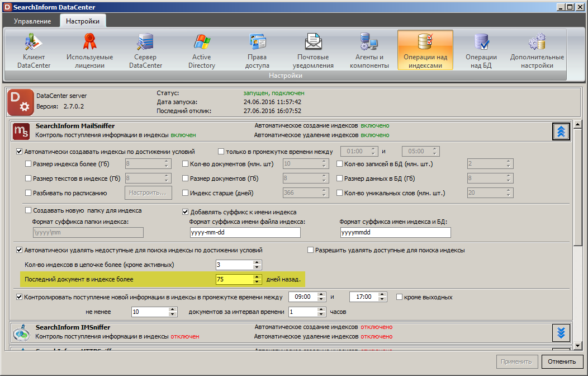
Task: Enable Кол-во документов (млн. шт)
Action: (x=185, y=163)
